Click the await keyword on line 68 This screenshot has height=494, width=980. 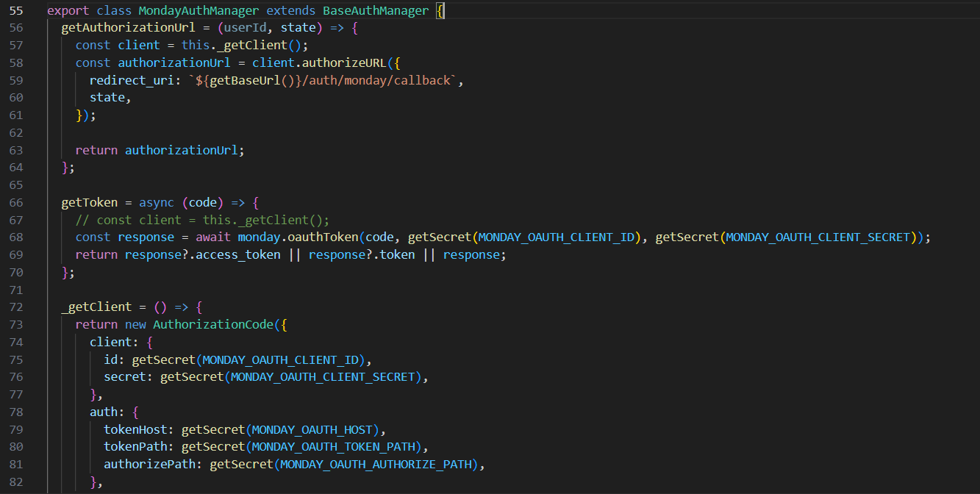point(212,237)
